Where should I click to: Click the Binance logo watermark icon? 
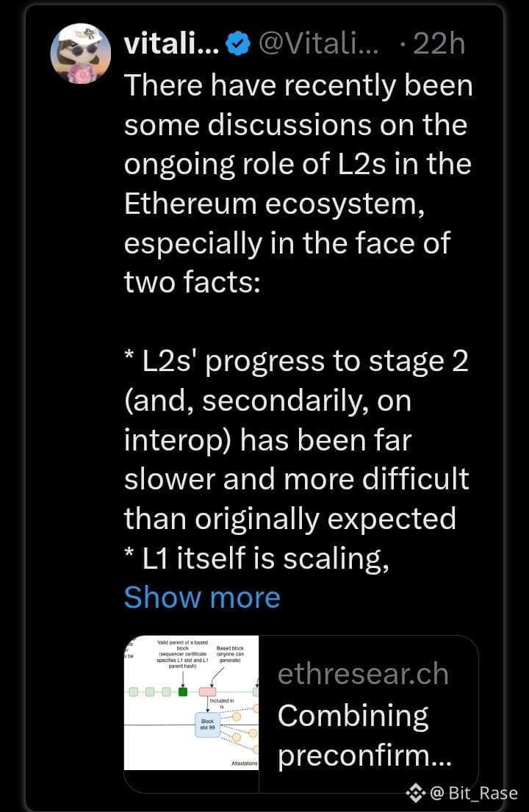tap(415, 792)
